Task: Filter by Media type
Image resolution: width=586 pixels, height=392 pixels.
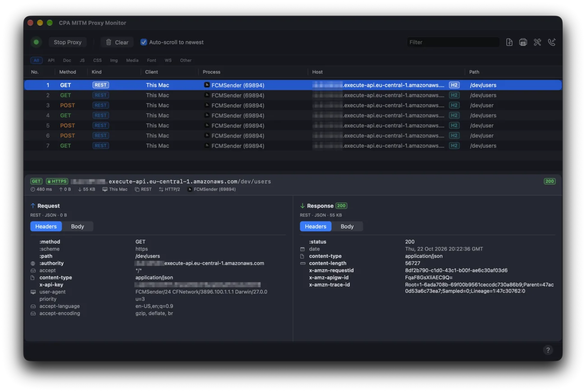Action: point(133,60)
